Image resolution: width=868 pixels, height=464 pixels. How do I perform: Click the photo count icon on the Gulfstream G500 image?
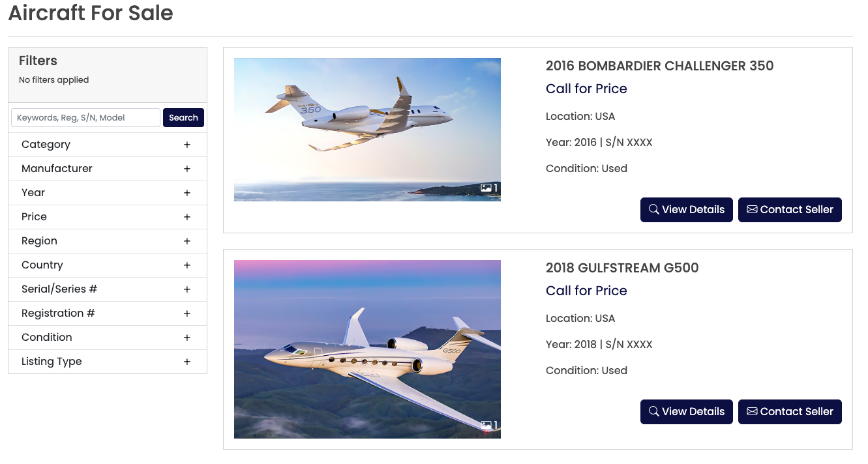(x=486, y=424)
